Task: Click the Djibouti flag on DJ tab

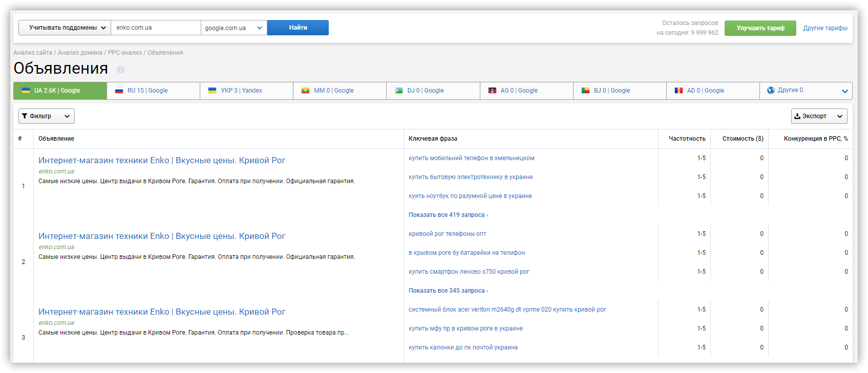Action: [398, 91]
